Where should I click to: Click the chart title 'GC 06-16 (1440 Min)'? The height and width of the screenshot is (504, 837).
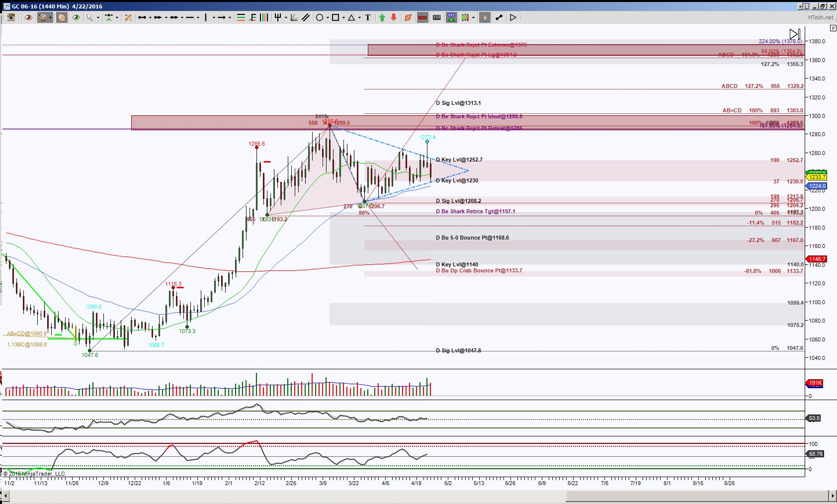coord(40,6)
